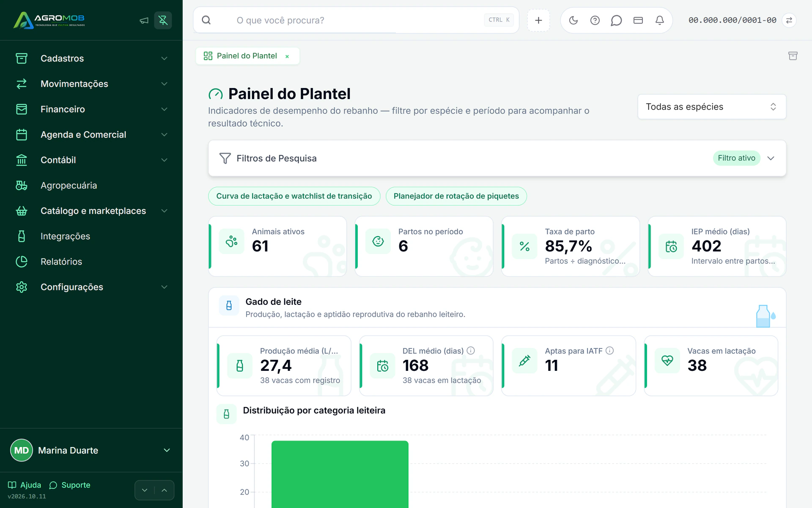Select the Painel do Plantel tab
This screenshot has width=812, height=508.
[247, 56]
